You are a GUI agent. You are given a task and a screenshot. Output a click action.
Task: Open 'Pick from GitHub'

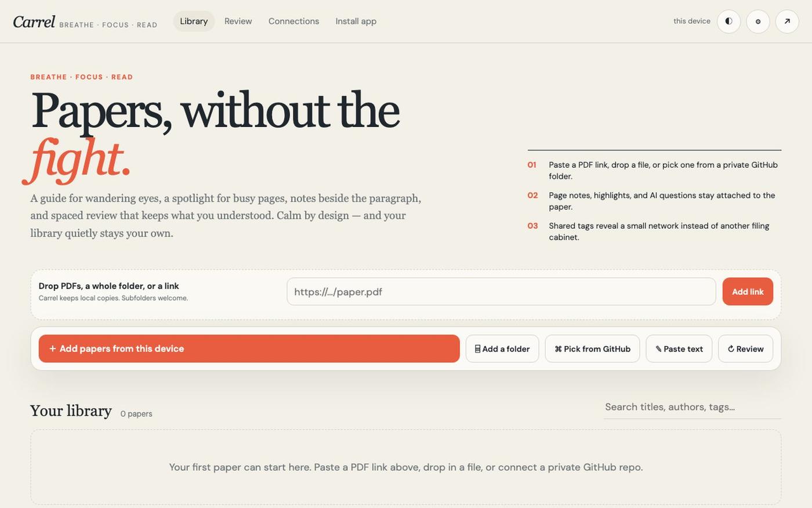[x=592, y=349]
